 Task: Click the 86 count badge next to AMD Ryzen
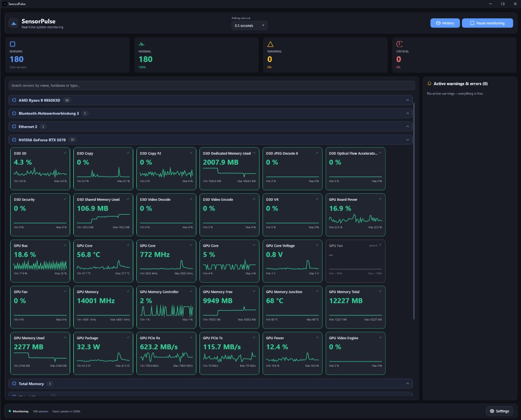tap(67, 100)
